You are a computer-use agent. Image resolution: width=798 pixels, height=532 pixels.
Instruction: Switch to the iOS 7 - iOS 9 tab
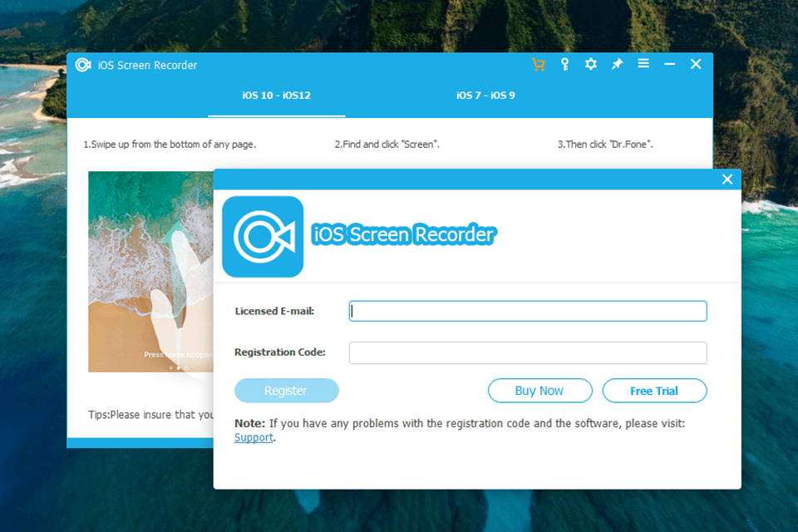485,96
